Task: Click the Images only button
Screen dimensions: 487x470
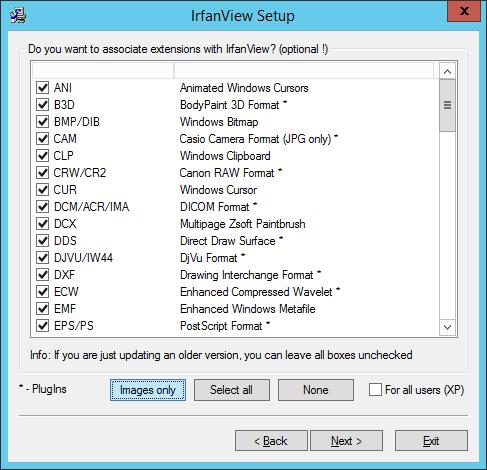Action: (x=148, y=390)
